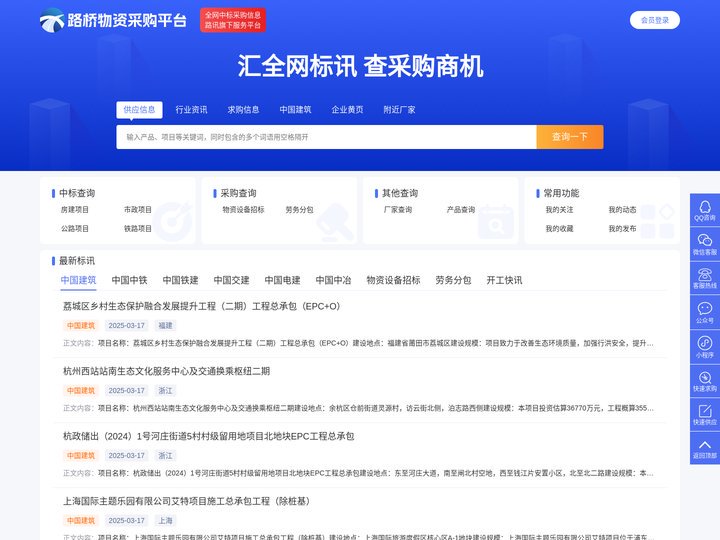Open 荔城区乡村生态保护融合发展提升工程 listing title
Image resolution: width=720 pixels, height=540 pixels.
pos(202,306)
